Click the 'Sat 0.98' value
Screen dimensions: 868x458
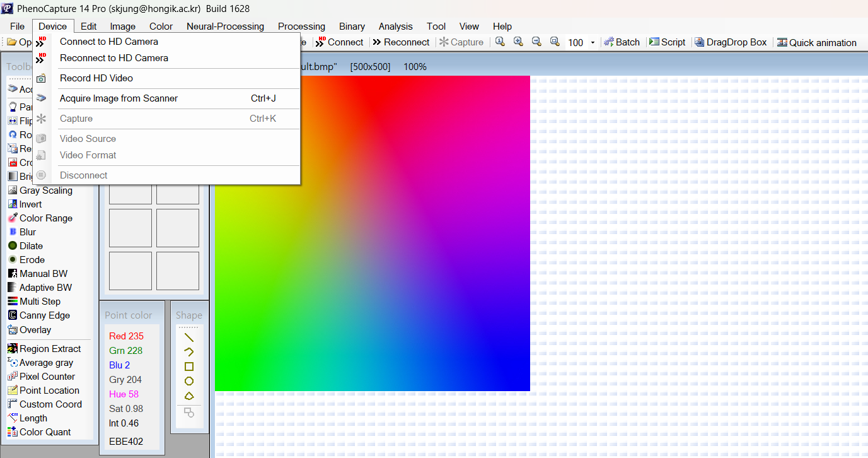[x=126, y=409]
